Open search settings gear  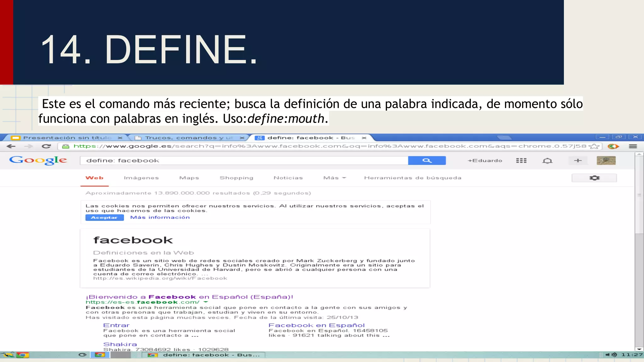pyautogui.click(x=594, y=178)
